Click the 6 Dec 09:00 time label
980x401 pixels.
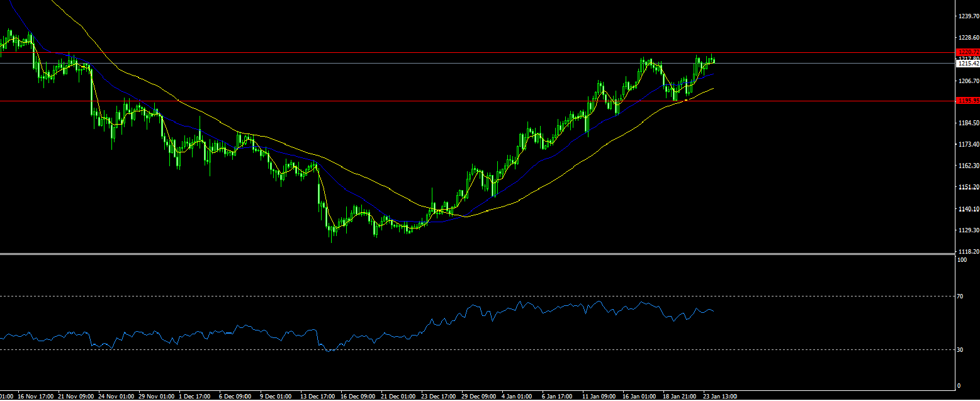pyautogui.click(x=236, y=397)
